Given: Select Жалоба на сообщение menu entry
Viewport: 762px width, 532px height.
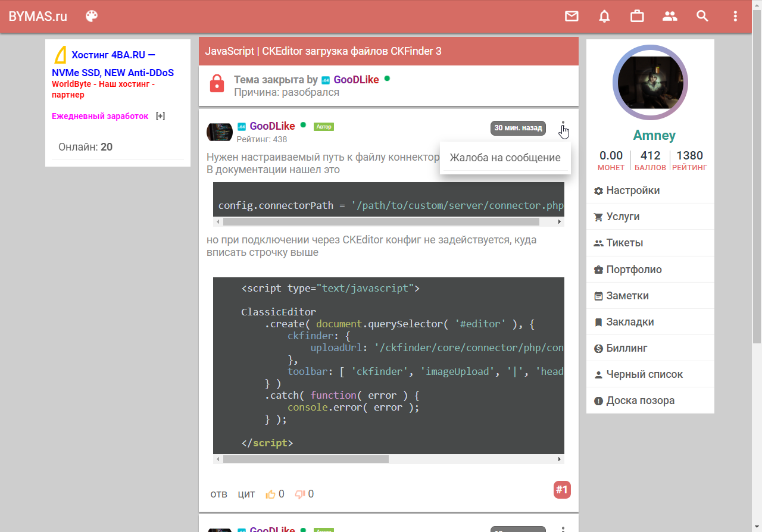Looking at the screenshot, I should point(505,158).
